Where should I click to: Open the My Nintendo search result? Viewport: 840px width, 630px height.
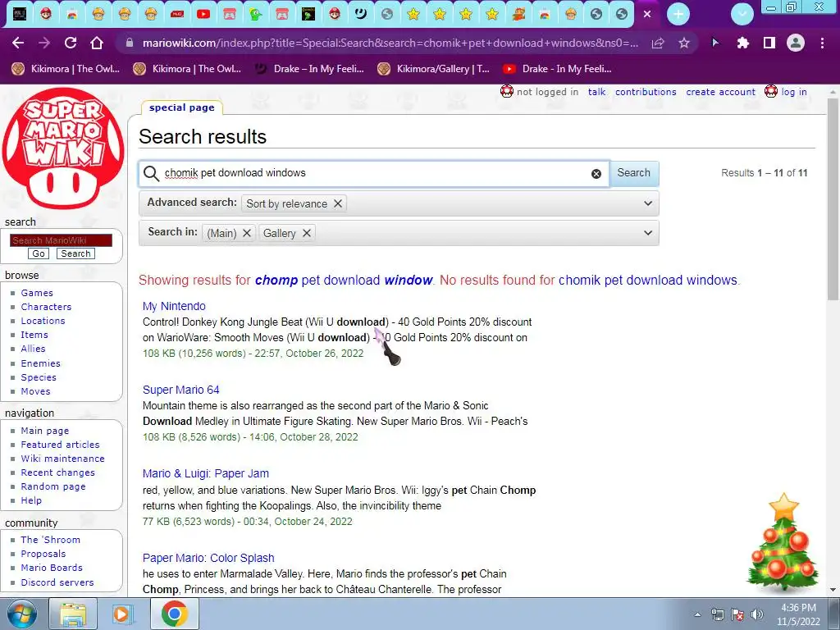(174, 306)
